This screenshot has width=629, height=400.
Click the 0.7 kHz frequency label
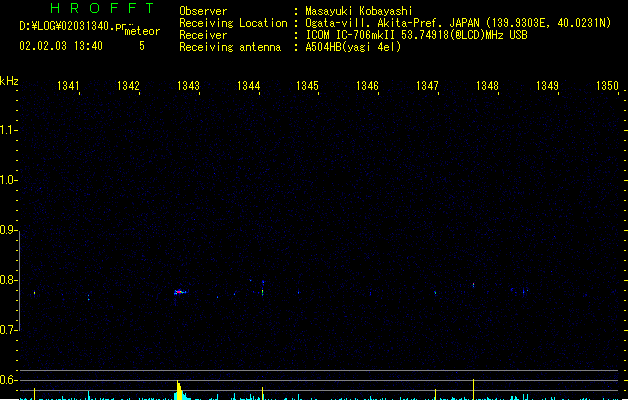tap(8, 330)
